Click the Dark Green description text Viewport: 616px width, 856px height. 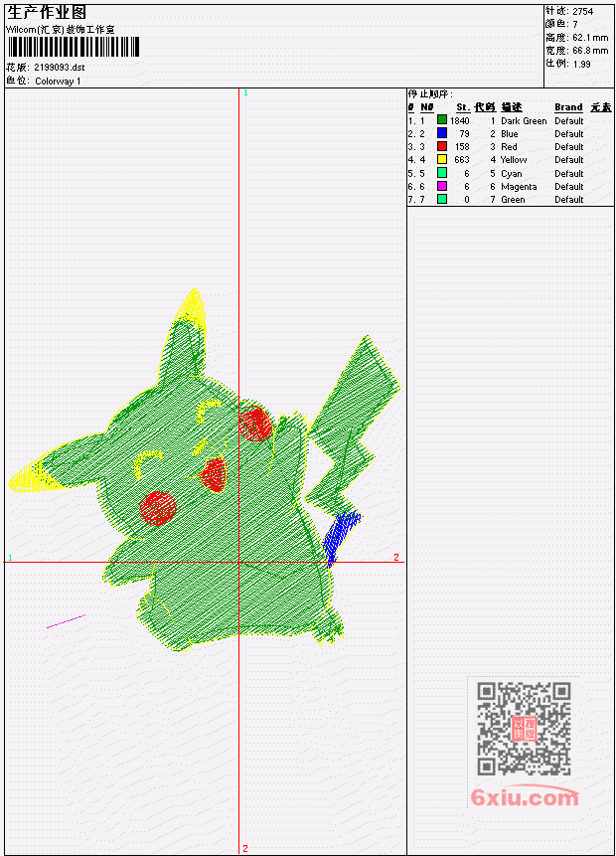[524, 120]
